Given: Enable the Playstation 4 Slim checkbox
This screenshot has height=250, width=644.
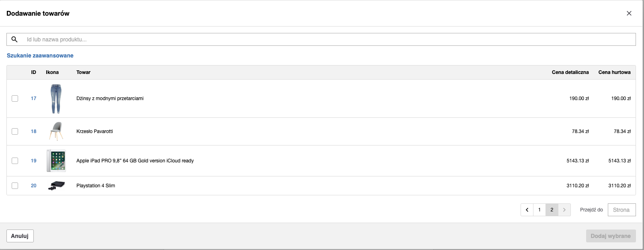Looking at the screenshot, I should [15, 186].
